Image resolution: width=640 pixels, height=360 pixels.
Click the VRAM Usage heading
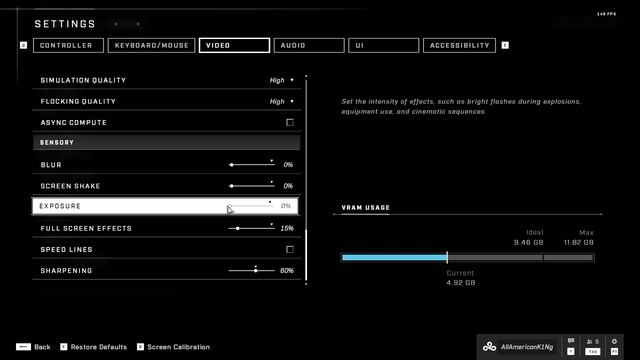[x=366, y=207]
